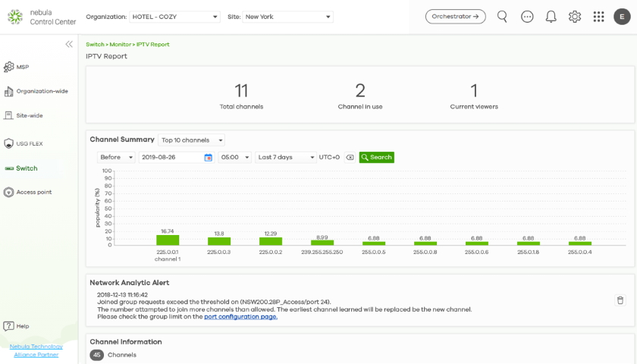Open the chat bubble icon in header

click(527, 17)
